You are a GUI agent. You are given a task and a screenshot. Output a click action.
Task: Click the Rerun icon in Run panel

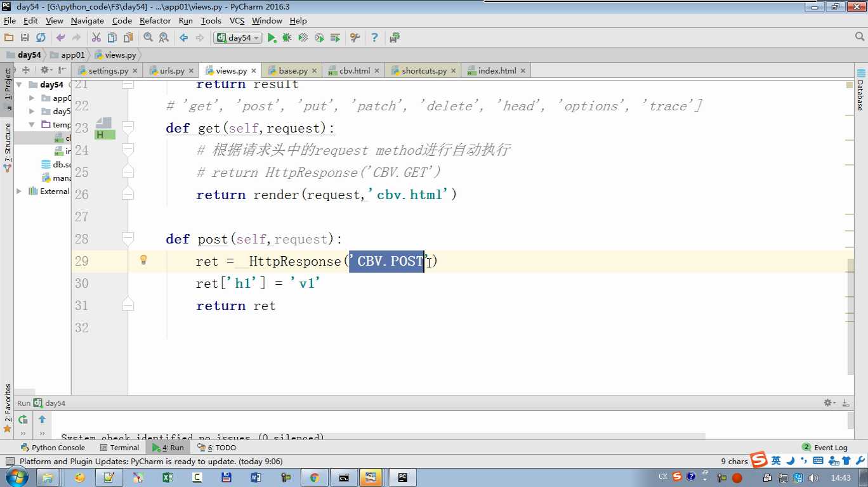click(x=23, y=419)
